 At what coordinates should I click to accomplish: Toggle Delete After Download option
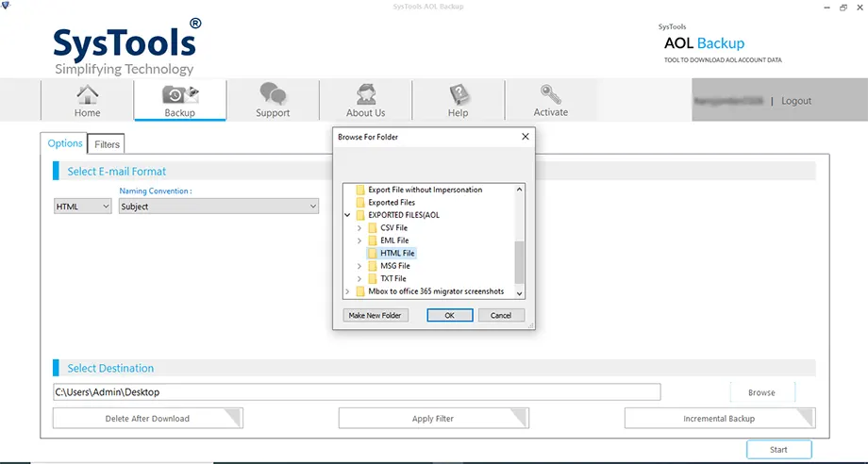pyautogui.click(x=148, y=419)
